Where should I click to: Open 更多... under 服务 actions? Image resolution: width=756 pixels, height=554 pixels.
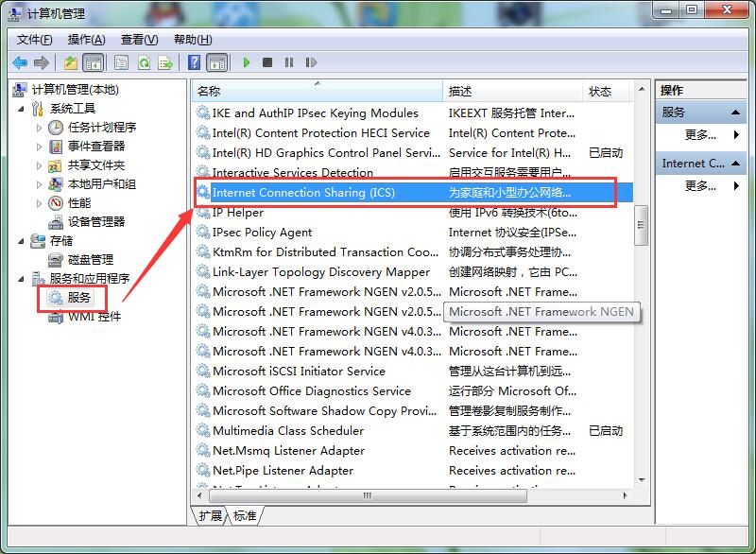tap(700, 135)
